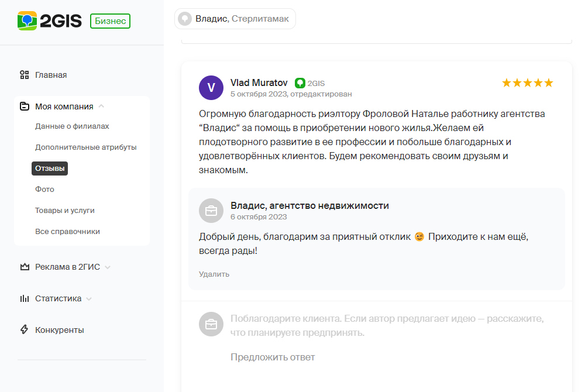The width and height of the screenshot is (585, 392).
Task: Click the briefcase icon beside the reply field
Action: (x=211, y=324)
